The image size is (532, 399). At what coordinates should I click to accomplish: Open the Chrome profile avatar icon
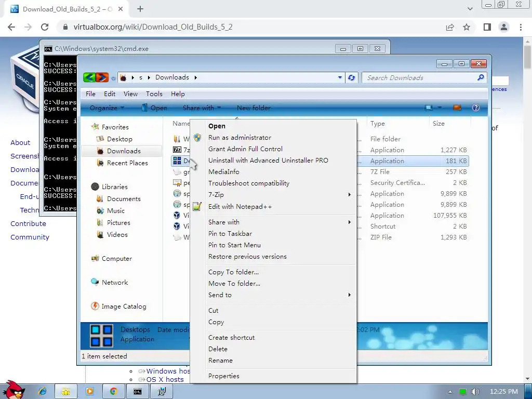(x=504, y=27)
